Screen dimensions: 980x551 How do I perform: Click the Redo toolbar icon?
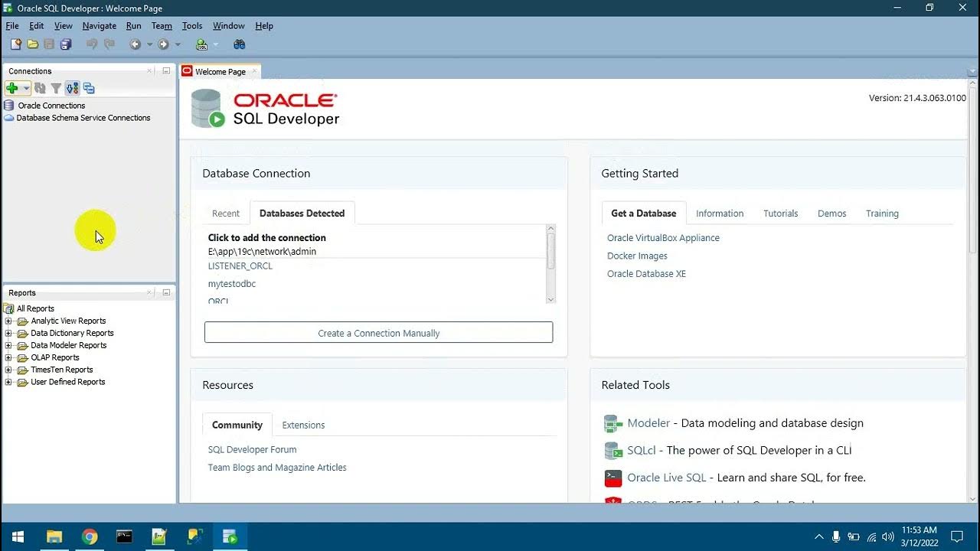point(109,44)
